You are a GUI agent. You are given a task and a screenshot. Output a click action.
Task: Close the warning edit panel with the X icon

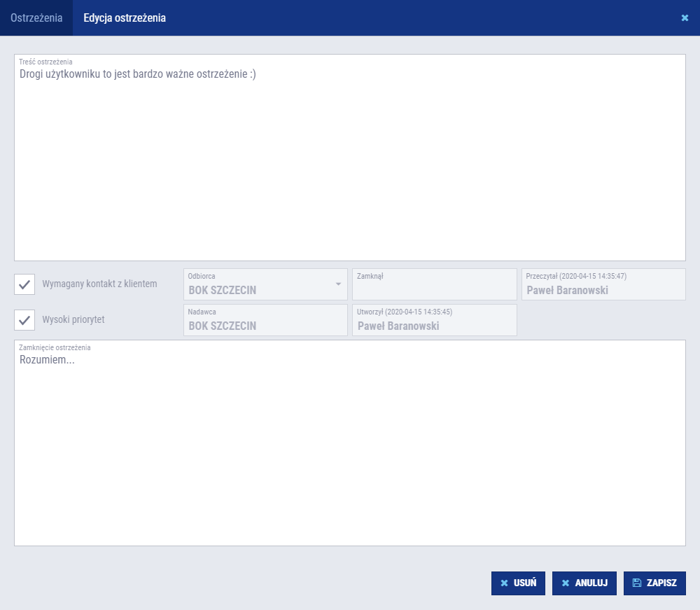[685, 18]
